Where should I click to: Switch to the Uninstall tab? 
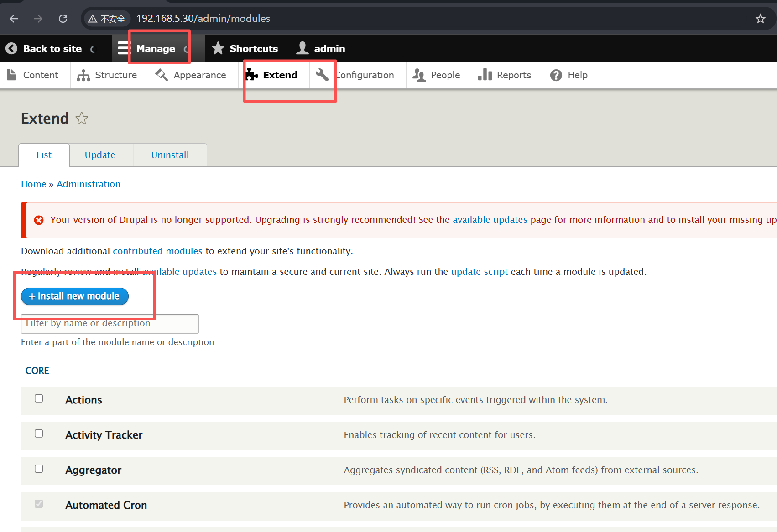coord(170,155)
